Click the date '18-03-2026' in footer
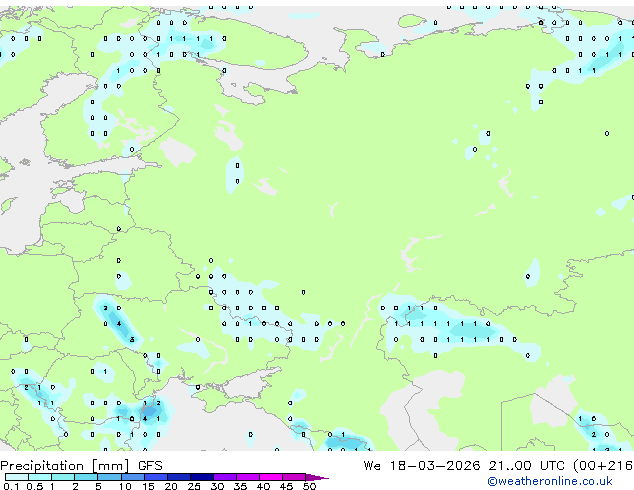 (435, 466)
